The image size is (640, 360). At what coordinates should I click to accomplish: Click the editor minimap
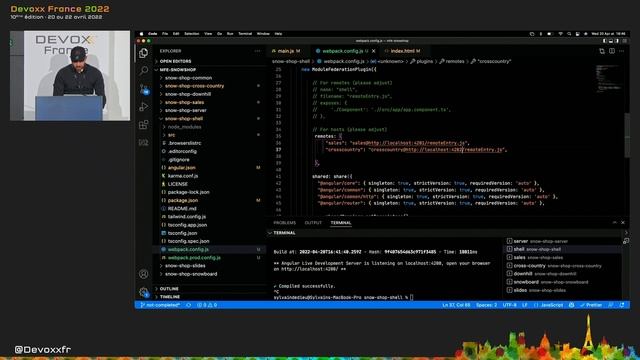pos(608,78)
